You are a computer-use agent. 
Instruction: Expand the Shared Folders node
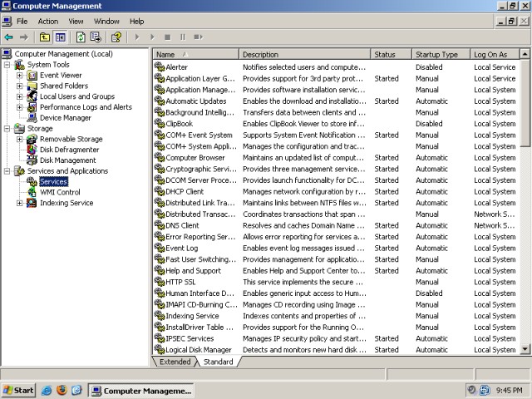point(20,86)
